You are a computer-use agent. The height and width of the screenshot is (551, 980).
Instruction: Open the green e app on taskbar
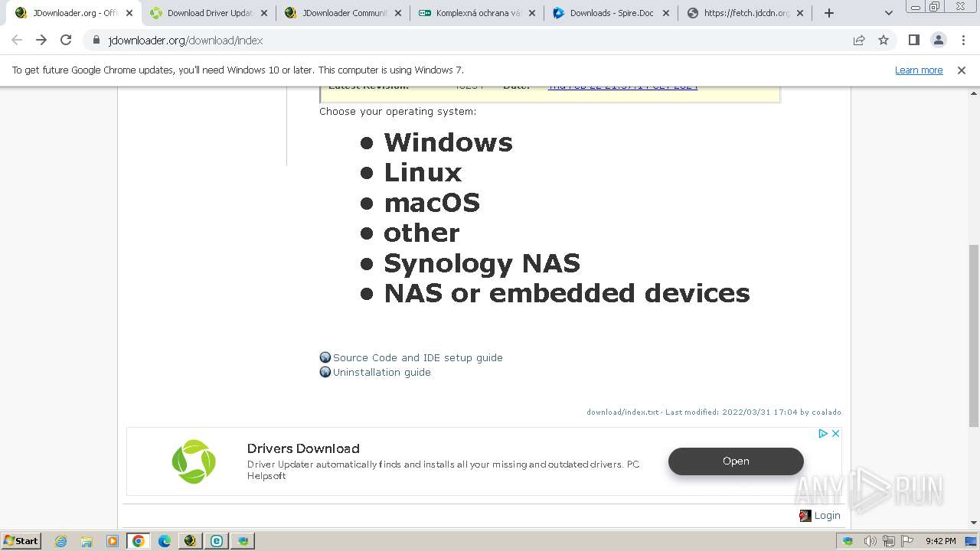click(x=217, y=541)
